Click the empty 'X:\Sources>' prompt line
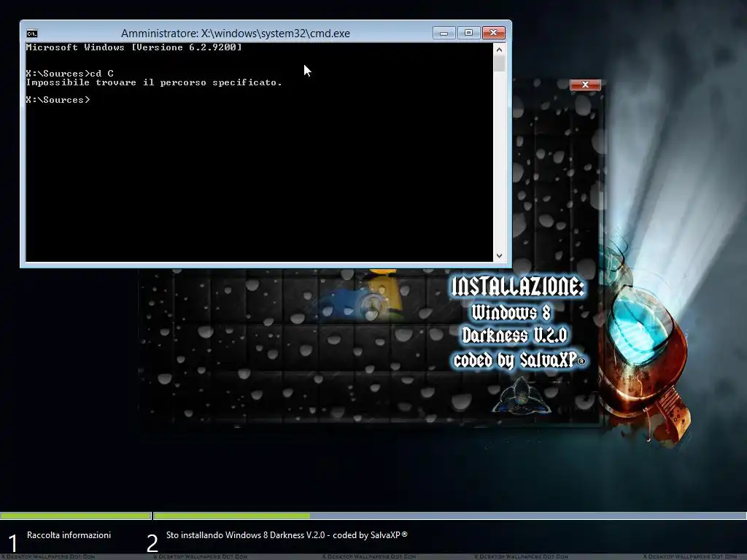The image size is (747, 560). 58,99
